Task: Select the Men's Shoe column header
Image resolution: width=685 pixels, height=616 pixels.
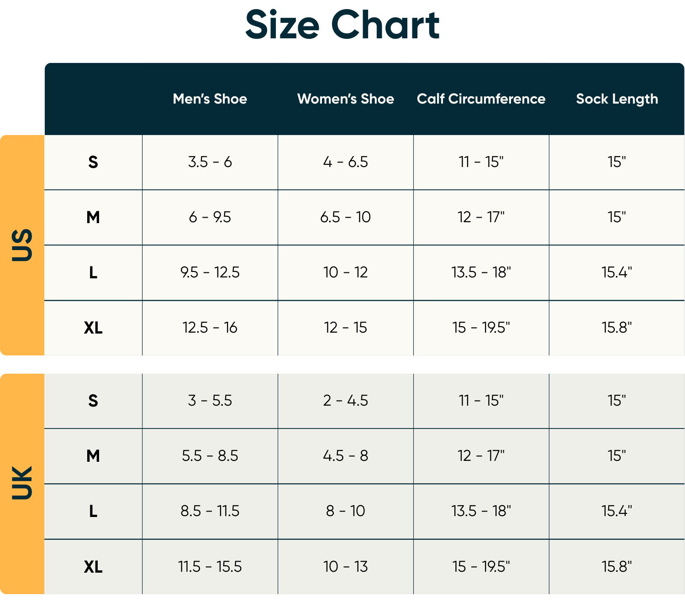Action: (210, 99)
